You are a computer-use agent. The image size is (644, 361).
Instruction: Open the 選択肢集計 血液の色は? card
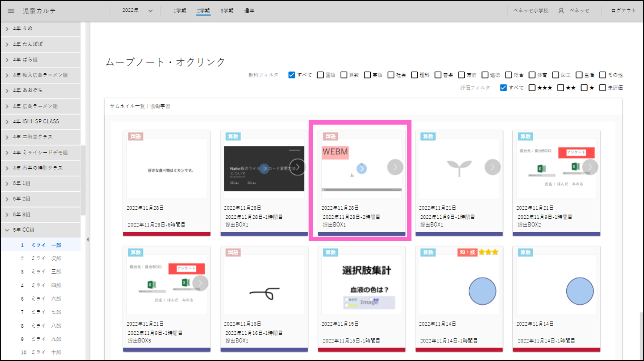(x=362, y=299)
